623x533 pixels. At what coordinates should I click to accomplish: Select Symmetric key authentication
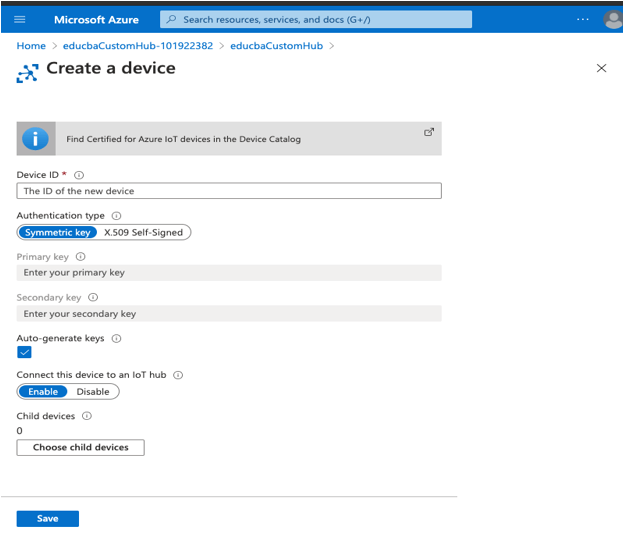(58, 233)
